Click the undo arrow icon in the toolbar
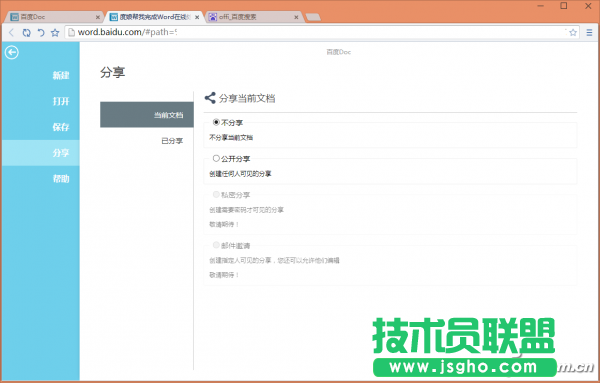This screenshot has width=600, height=383. 41,33
